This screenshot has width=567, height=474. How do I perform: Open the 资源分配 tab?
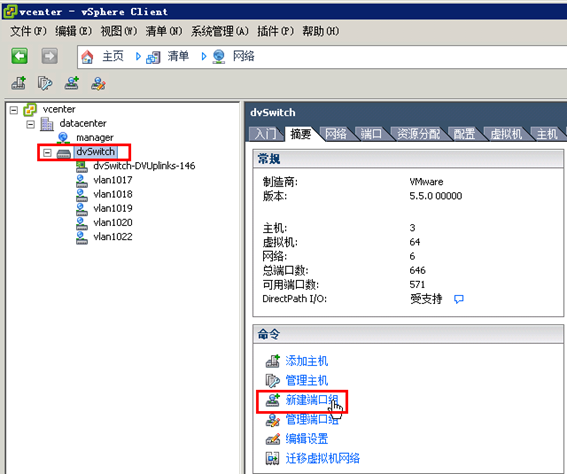(419, 134)
